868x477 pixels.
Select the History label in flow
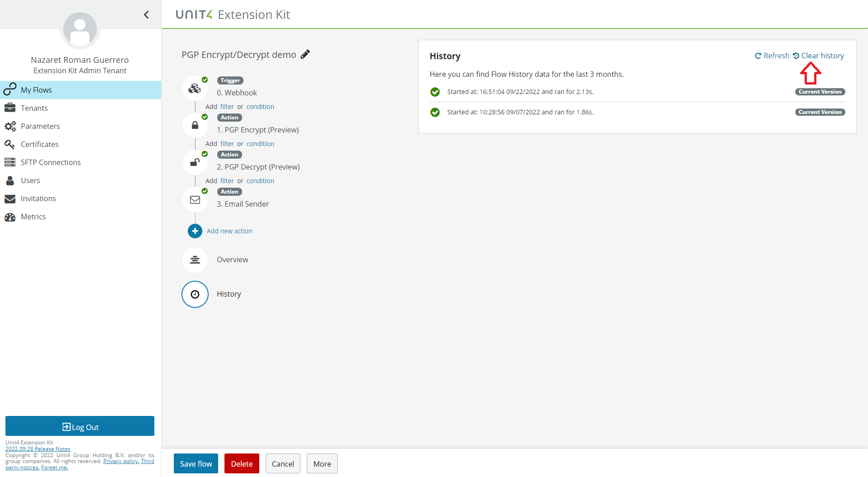[229, 294]
